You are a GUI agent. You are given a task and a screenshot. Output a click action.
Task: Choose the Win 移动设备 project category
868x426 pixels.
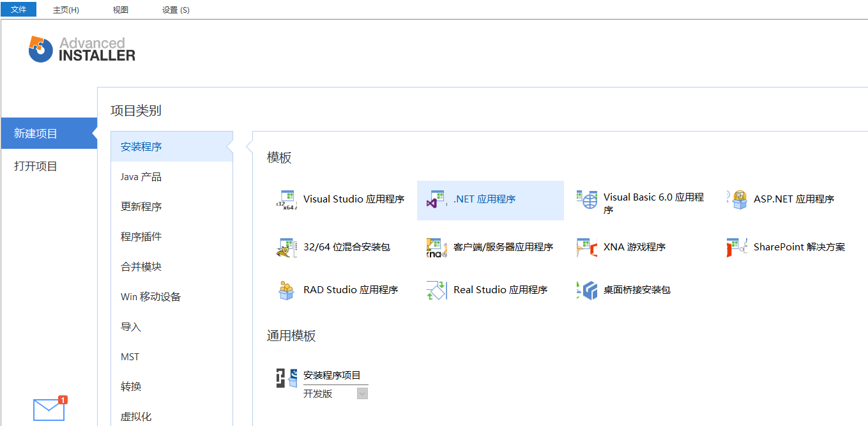(x=171, y=296)
